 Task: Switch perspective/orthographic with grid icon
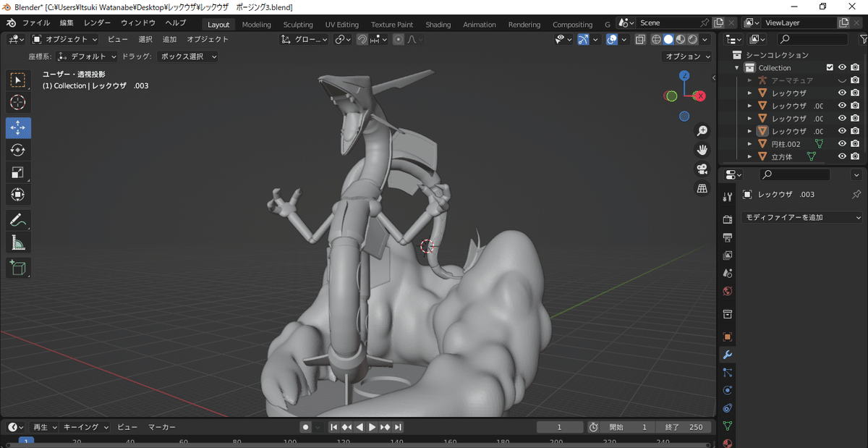point(702,188)
